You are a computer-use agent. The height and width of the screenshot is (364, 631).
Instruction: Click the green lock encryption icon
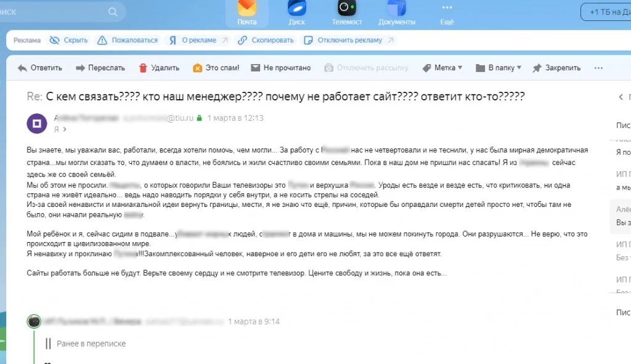(199, 118)
